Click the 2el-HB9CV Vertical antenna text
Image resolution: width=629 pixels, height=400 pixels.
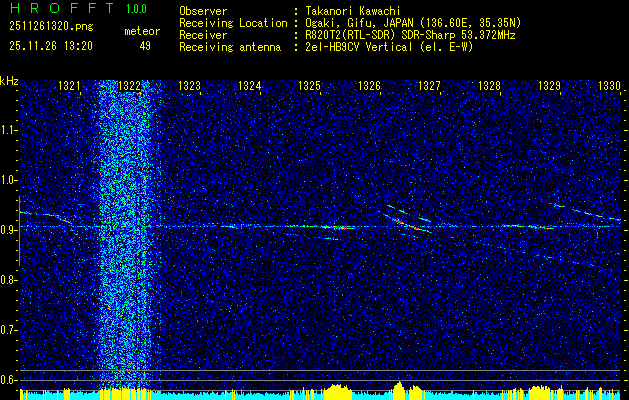[389, 47]
